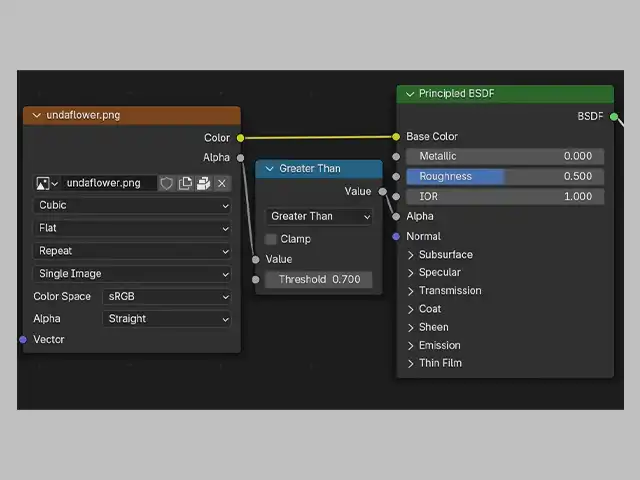Collapse the undaflower.png node header chevron

point(37,116)
